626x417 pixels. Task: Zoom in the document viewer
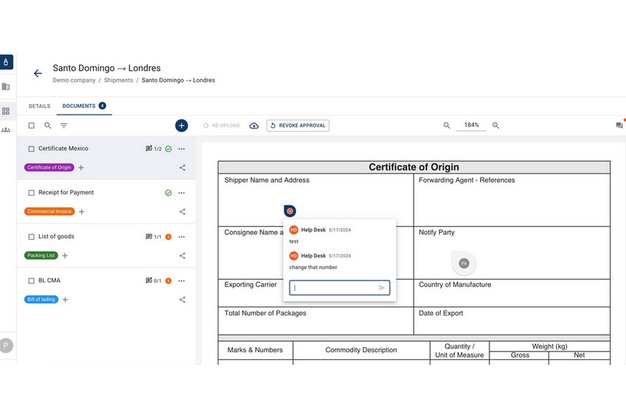(496, 126)
